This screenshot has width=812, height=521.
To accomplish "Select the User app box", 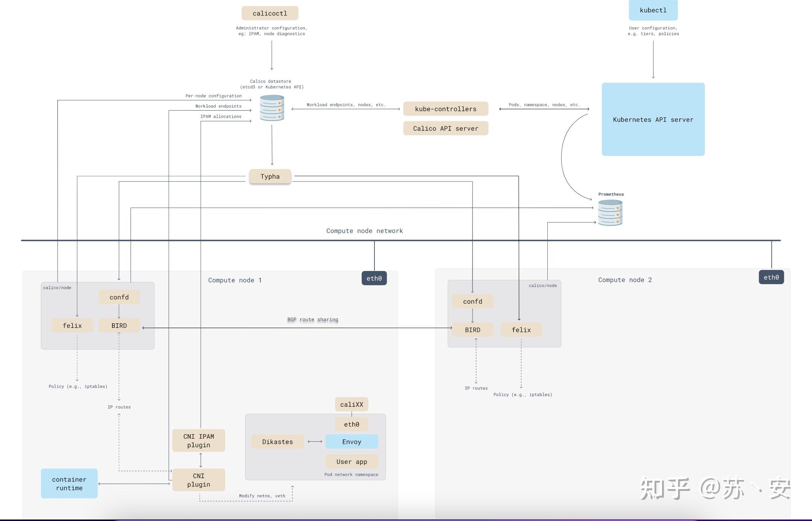I will pyautogui.click(x=351, y=462).
